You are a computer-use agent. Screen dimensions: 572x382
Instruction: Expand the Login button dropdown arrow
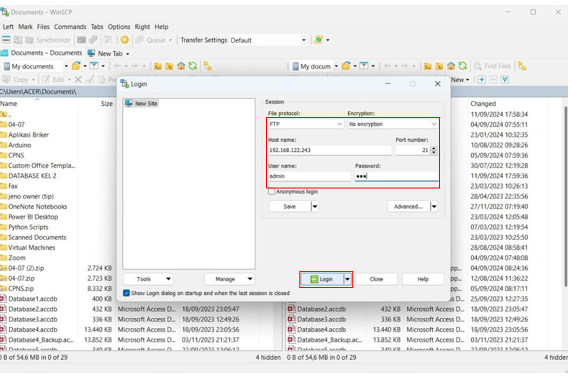348,279
